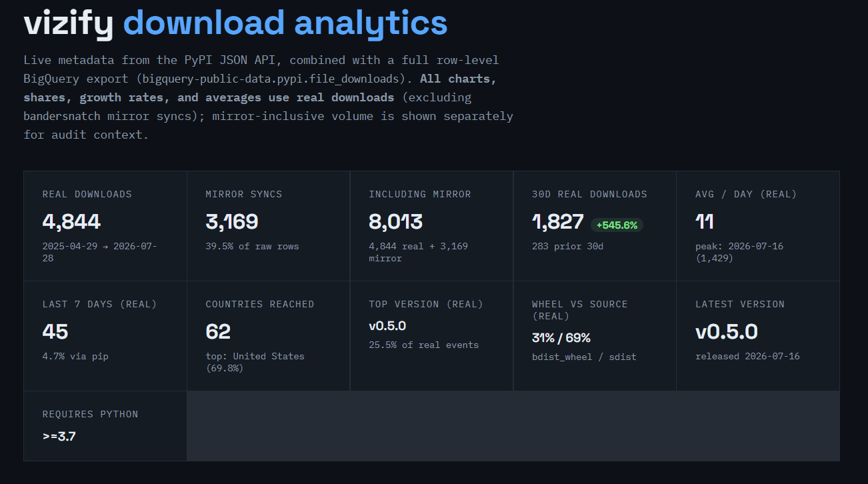The width and height of the screenshot is (868, 484).
Task: Click the bold 'All charts, shares, growth rates' sentence
Action: tap(260, 88)
